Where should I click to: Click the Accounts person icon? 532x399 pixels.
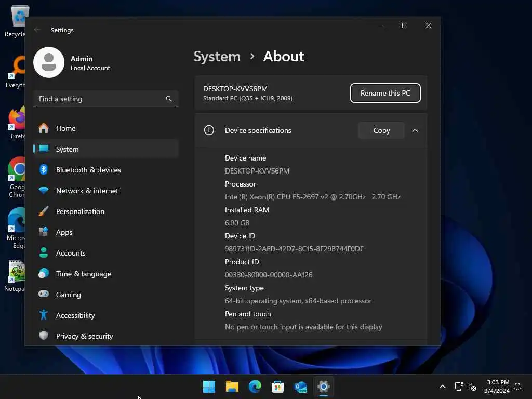click(44, 253)
